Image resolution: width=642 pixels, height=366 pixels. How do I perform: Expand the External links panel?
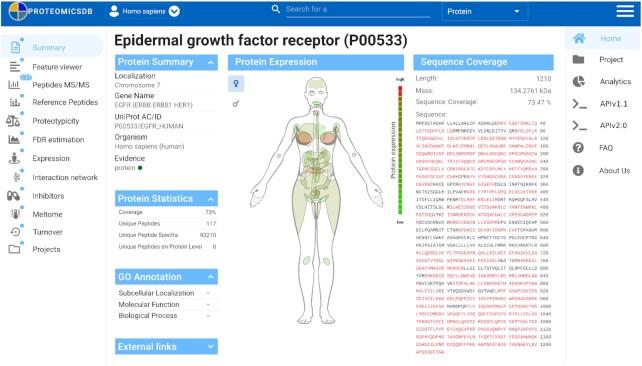coord(210,347)
